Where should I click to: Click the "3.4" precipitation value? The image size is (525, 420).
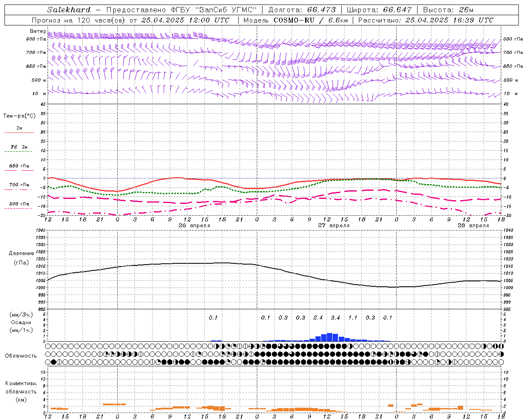click(x=335, y=317)
